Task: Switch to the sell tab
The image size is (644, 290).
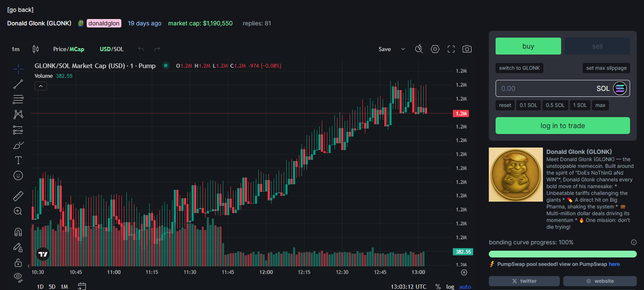Action: 597,46
